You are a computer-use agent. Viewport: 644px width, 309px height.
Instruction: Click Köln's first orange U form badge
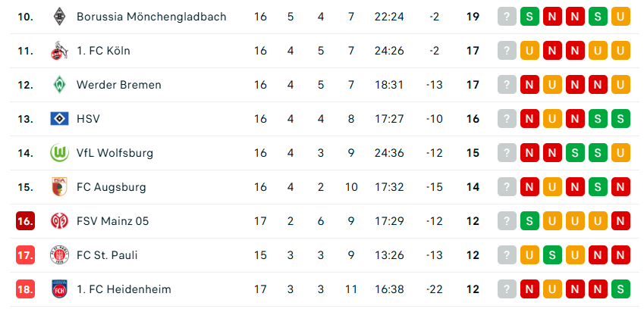tap(529, 51)
